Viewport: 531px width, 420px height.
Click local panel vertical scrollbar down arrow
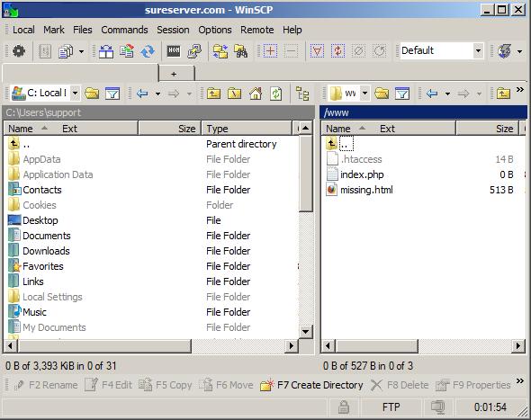pyautogui.click(x=305, y=331)
